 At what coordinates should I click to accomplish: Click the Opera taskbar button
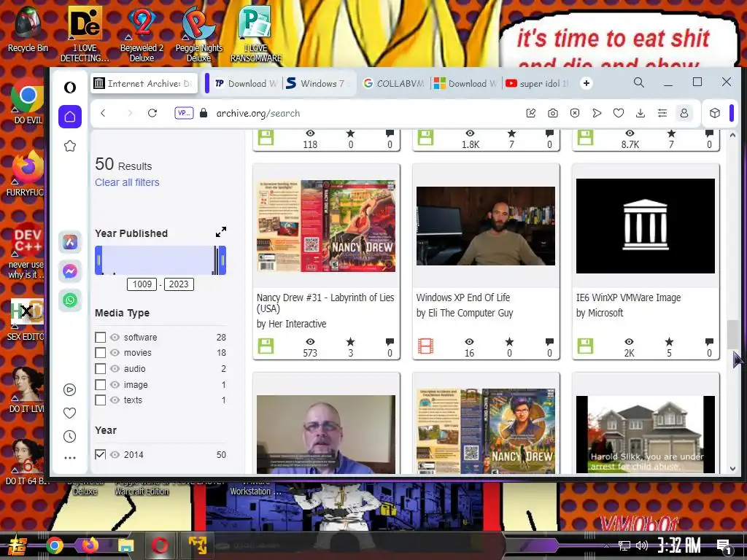pos(160,545)
